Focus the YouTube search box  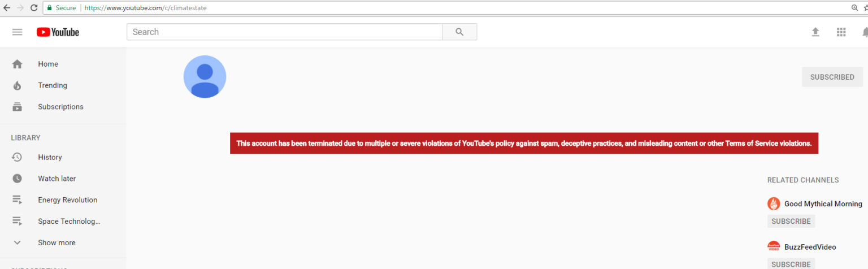pos(284,32)
